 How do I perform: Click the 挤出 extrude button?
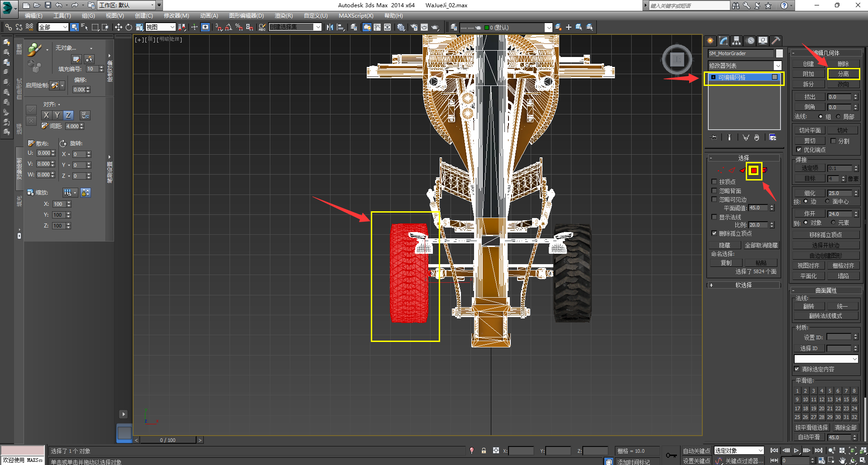tap(810, 97)
